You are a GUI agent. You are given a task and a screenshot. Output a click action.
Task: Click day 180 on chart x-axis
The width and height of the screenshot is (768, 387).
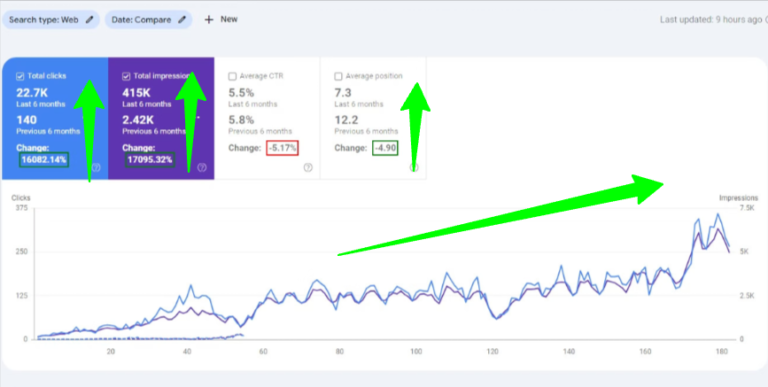(722, 351)
